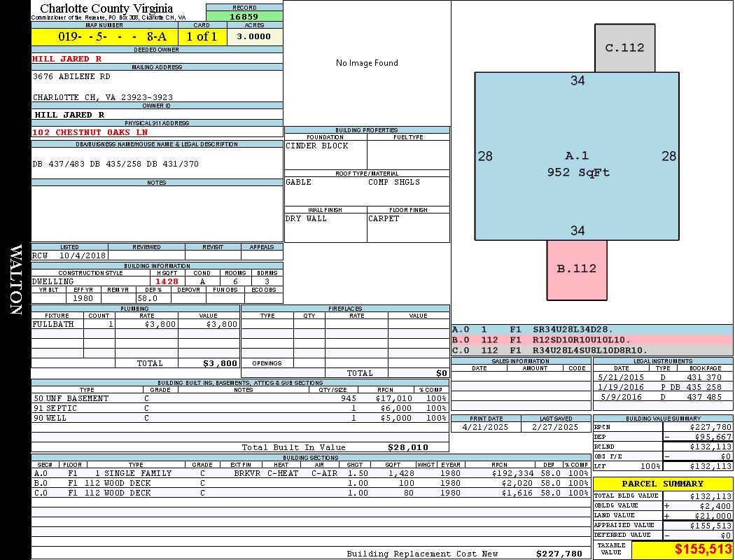The image size is (735, 560).
Task: Click the record number 16859
Action: (244, 16)
